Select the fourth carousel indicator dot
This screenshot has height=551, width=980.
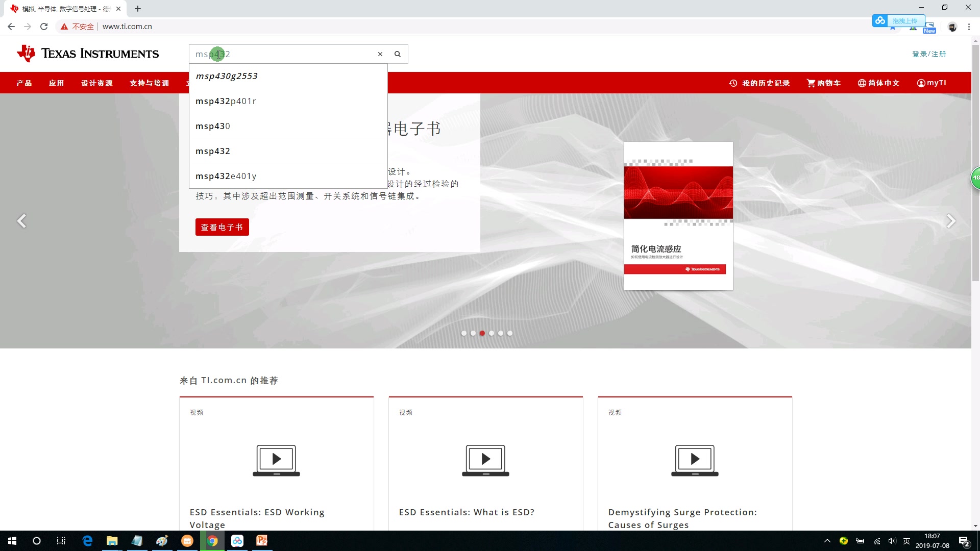click(x=492, y=333)
